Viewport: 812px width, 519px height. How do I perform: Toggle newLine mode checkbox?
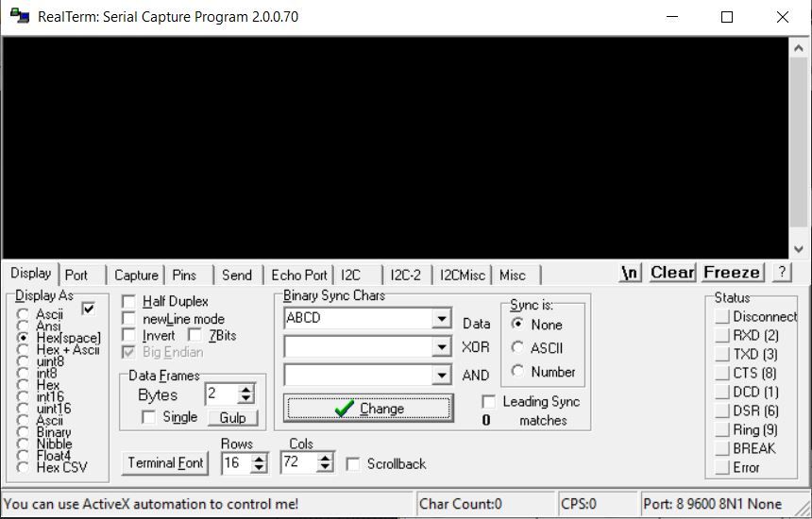(128, 319)
